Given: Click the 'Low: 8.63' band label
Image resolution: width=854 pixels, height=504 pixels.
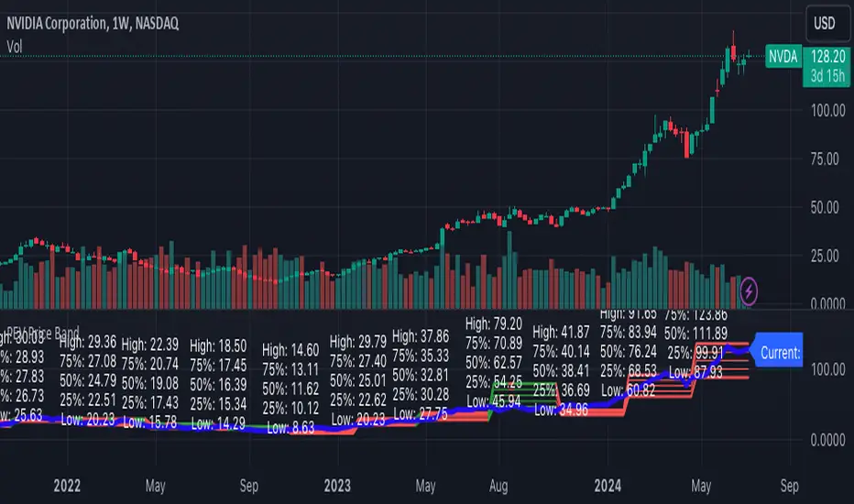Looking at the screenshot, I should [290, 428].
